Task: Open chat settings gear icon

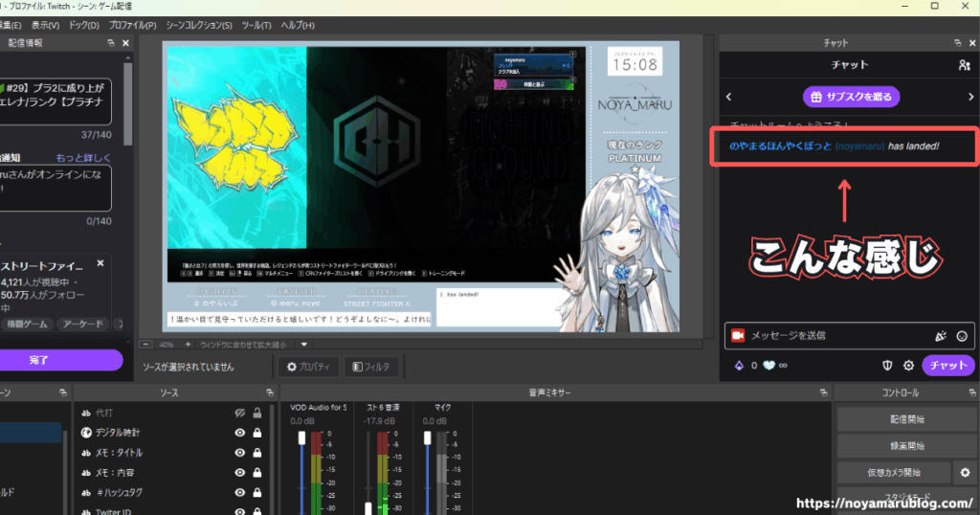Action: coord(908,366)
